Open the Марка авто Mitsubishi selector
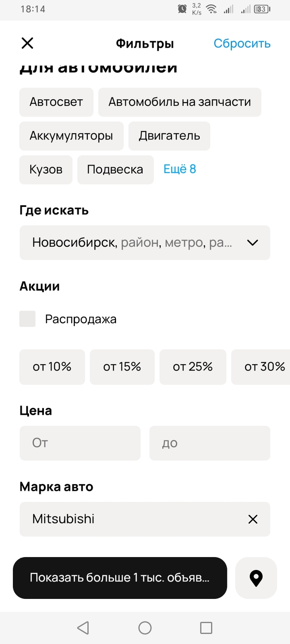 pos(133,519)
